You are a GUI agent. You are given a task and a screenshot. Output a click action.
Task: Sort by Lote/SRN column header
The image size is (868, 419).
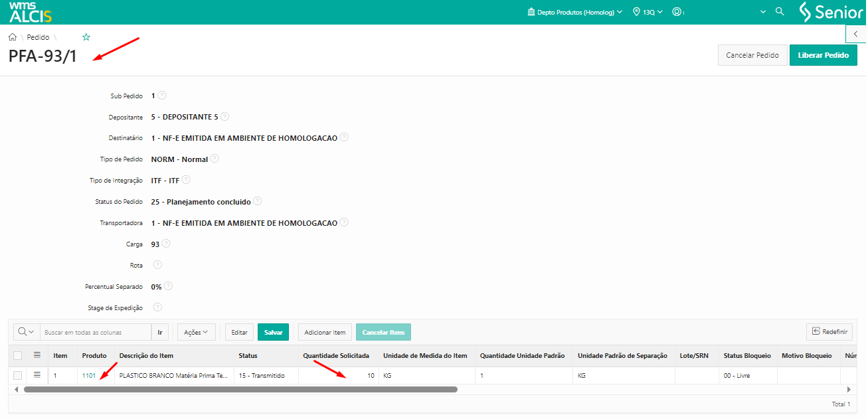(694, 356)
